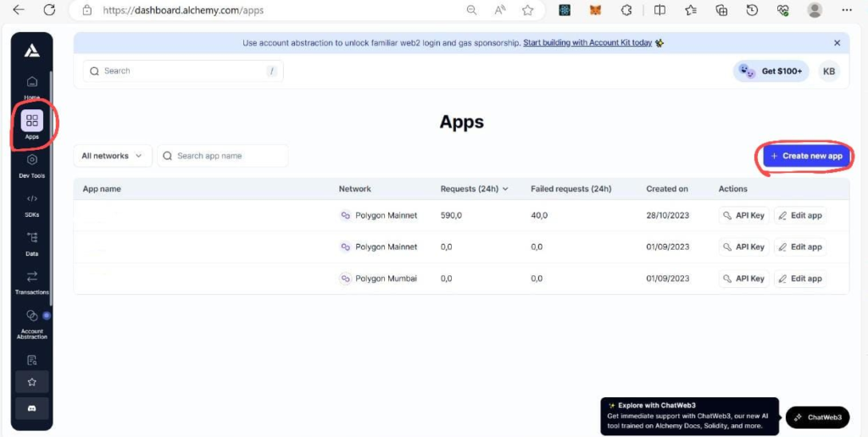868x437 pixels.
Task: Click the Polygon Mumbai network cell
Action: pos(378,279)
